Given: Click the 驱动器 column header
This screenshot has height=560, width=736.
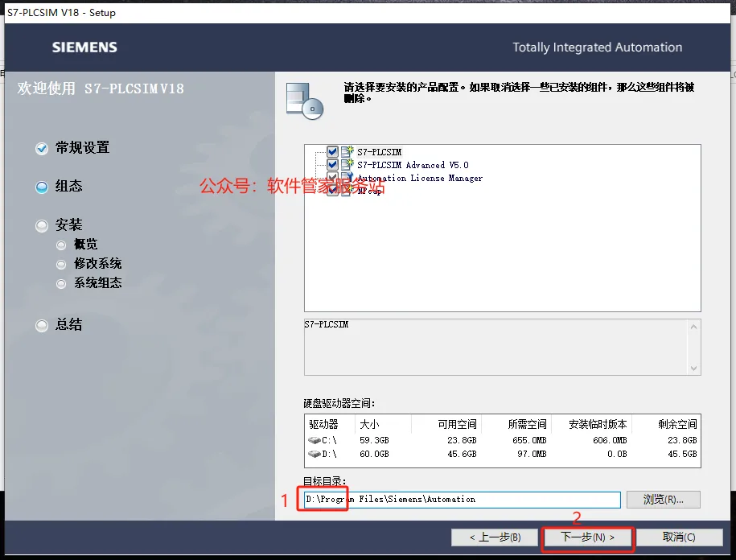Looking at the screenshot, I should [x=323, y=424].
